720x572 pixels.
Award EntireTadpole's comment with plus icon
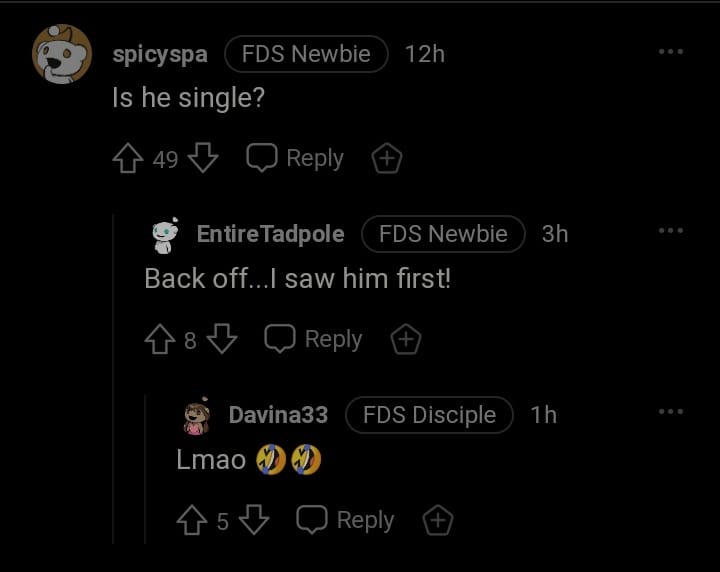(x=405, y=340)
